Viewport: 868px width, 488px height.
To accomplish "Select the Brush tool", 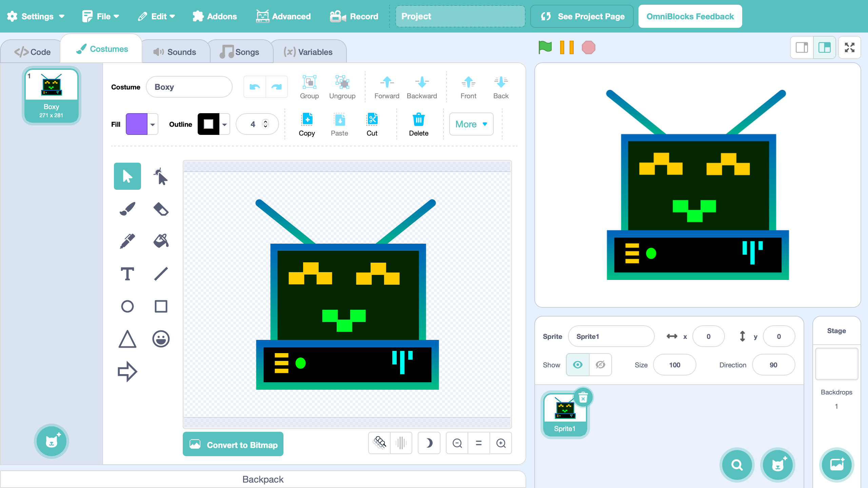I will pos(127,209).
